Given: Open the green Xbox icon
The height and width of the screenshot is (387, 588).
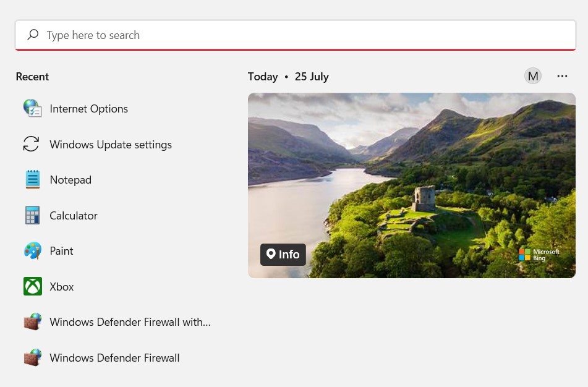Looking at the screenshot, I should 33,286.
